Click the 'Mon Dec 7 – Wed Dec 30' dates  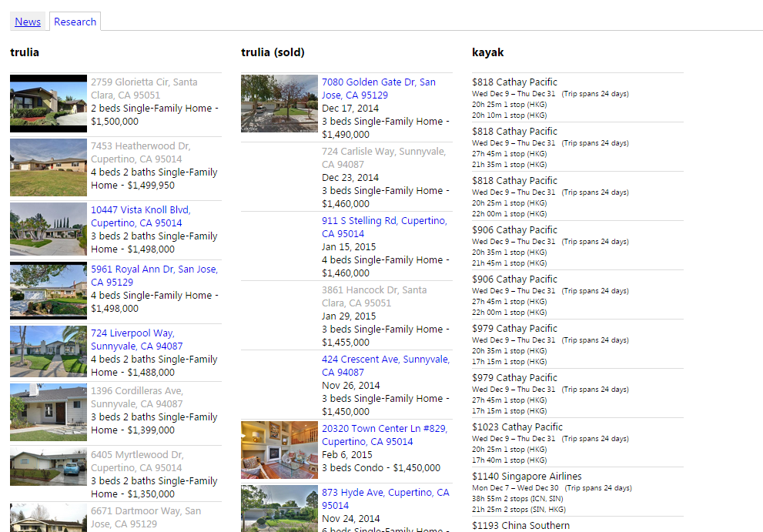click(515, 487)
